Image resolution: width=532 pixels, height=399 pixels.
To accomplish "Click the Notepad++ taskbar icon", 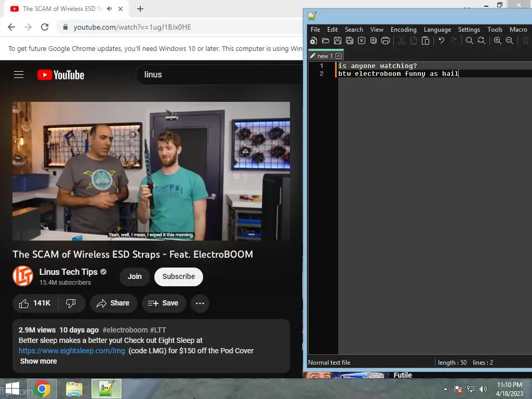I will point(106,389).
